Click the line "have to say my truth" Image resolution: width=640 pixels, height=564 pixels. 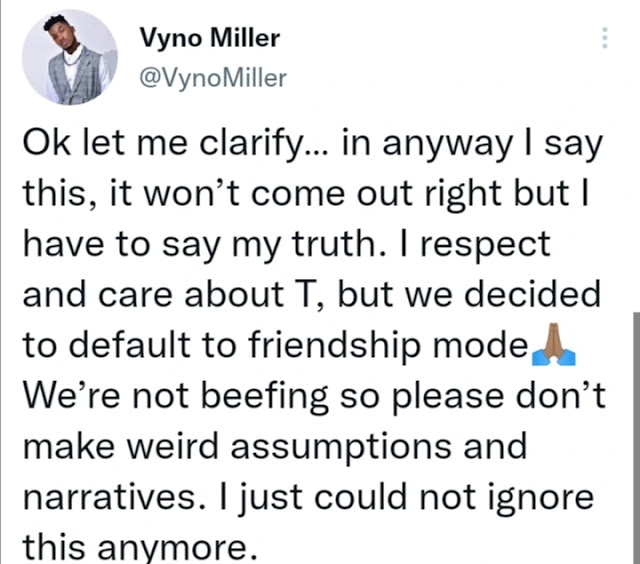pyautogui.click(x=287, y=244)
